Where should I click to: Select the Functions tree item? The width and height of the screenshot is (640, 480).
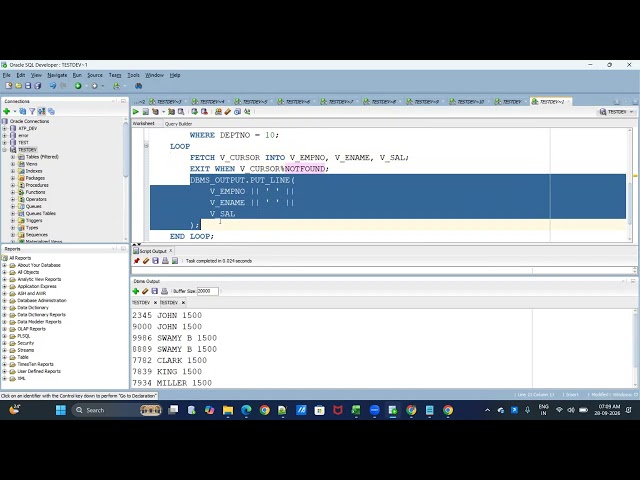pos(36,192)
